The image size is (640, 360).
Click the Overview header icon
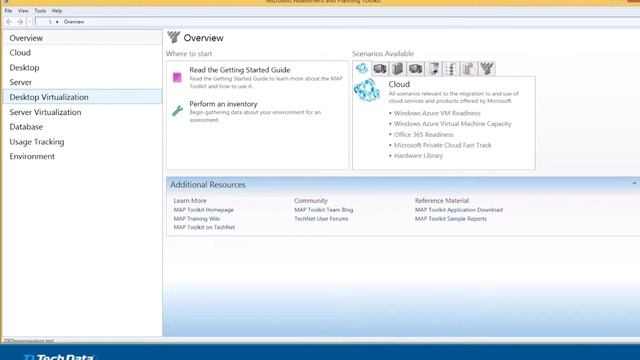[173, 37]
